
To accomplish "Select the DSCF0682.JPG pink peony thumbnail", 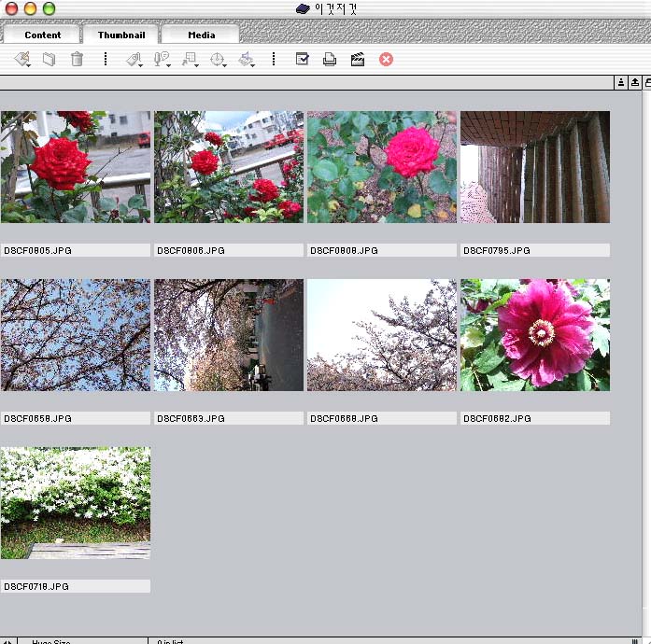I will point(535,335).
